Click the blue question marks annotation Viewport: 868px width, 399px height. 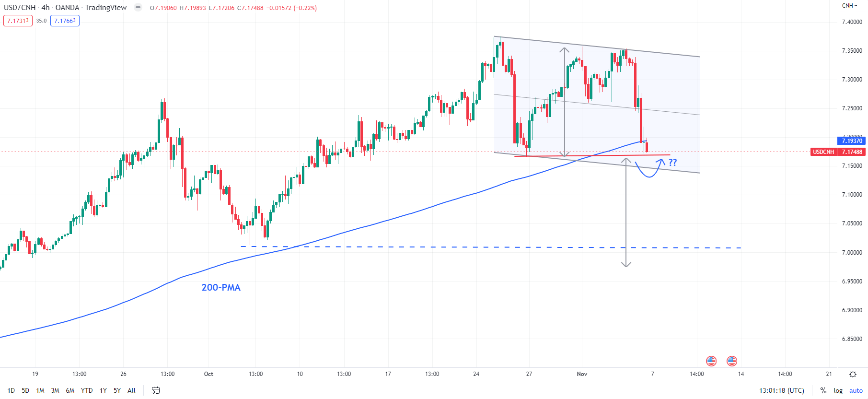[x=673, y=162]
